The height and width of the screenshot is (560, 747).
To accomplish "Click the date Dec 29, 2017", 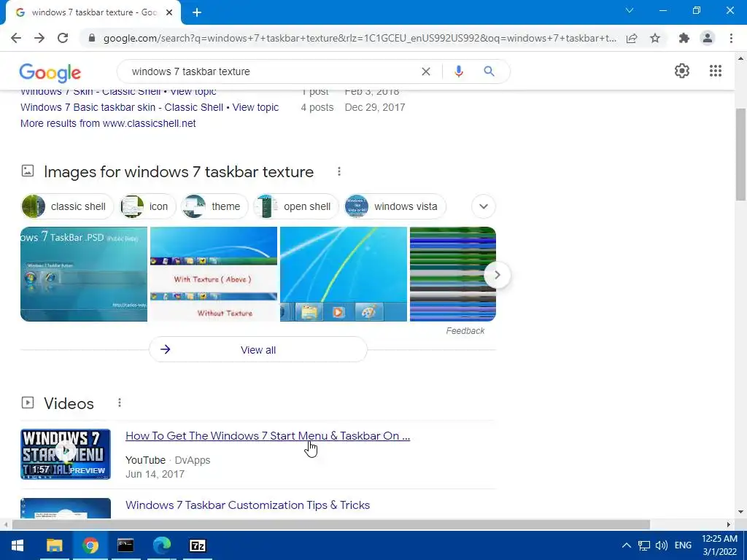I will (375, 107).
